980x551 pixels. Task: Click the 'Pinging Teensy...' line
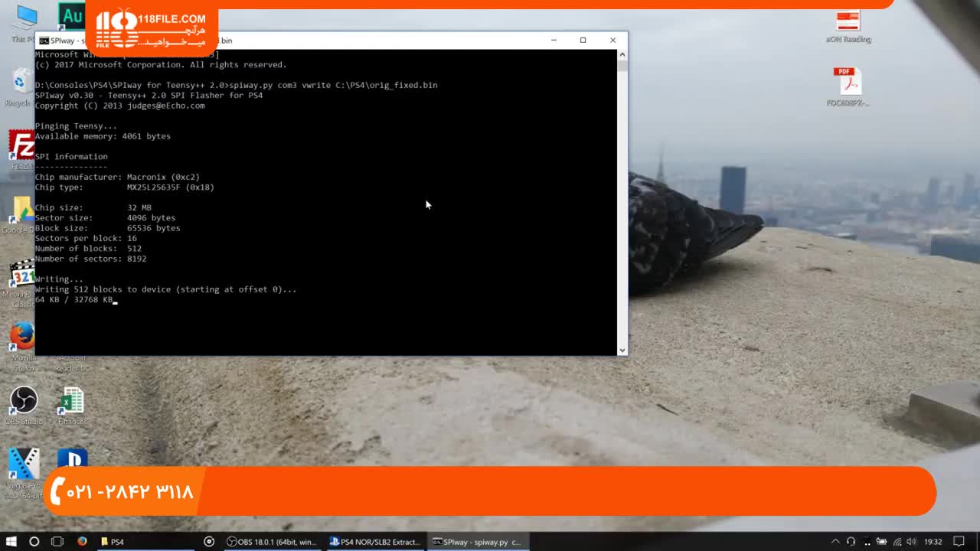(x=77, y=126)
